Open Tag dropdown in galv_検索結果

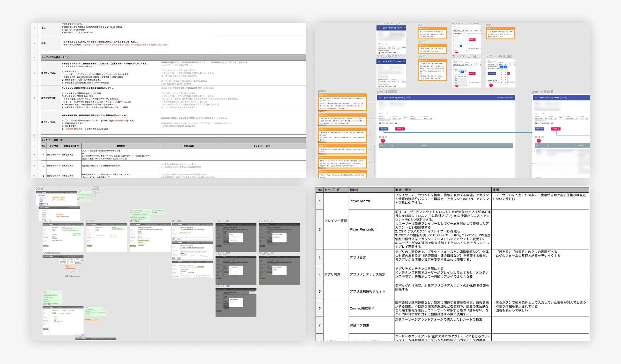click(x=540, y=113)
